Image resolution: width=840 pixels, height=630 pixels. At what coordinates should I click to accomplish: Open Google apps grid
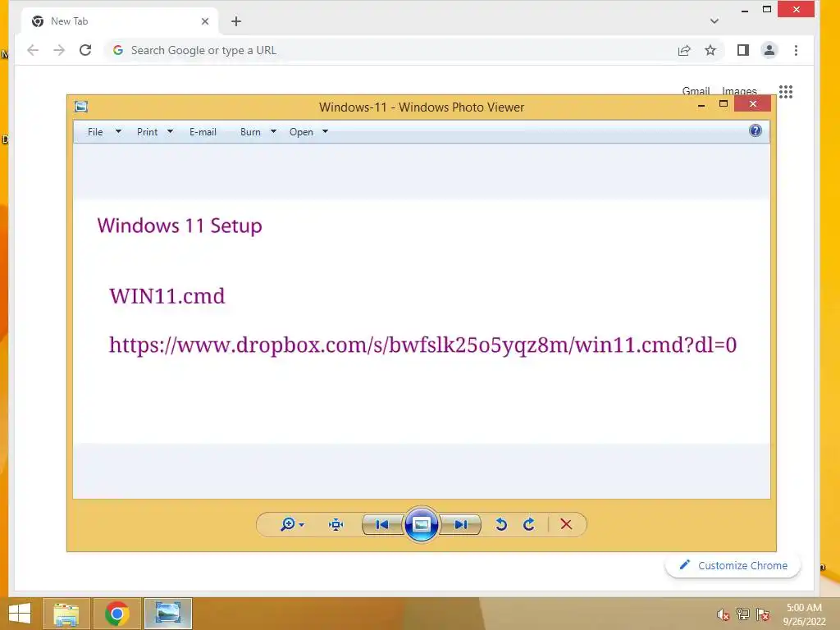(x=785, y=92)
